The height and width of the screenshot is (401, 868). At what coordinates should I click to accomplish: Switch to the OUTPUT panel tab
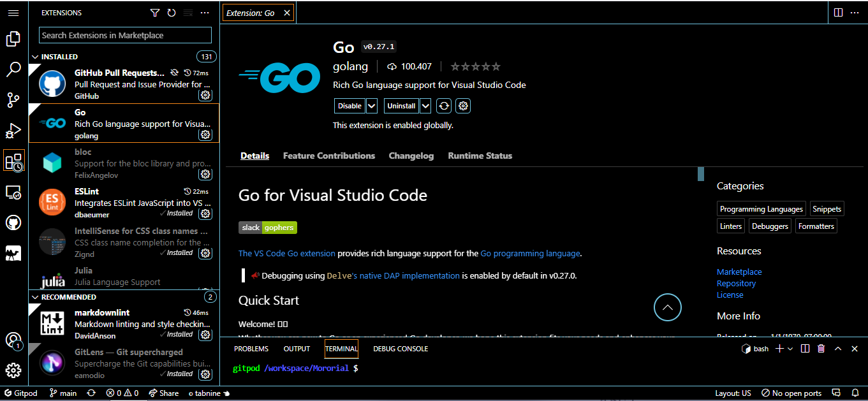point(297,349)
